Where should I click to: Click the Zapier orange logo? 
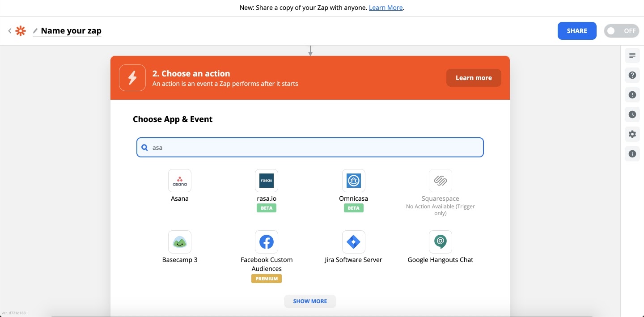pos(21,31)
